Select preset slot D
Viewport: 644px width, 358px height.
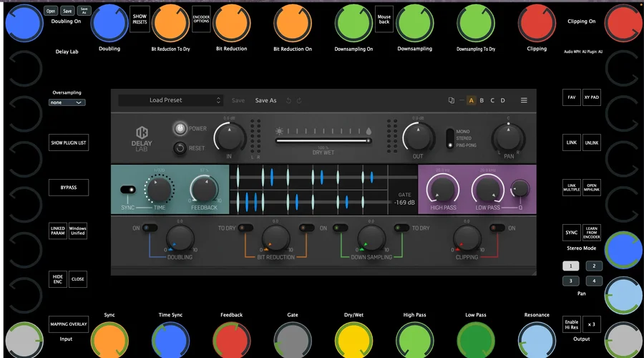503,100
